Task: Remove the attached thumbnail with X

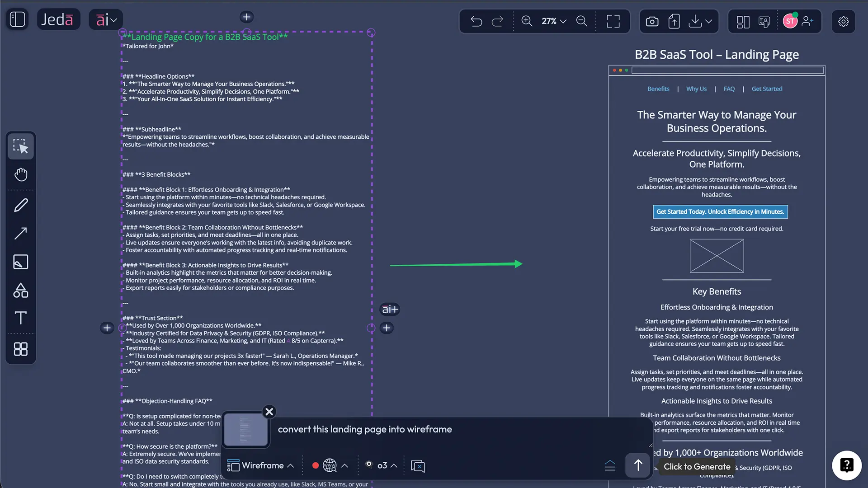Action: [269, 412]
